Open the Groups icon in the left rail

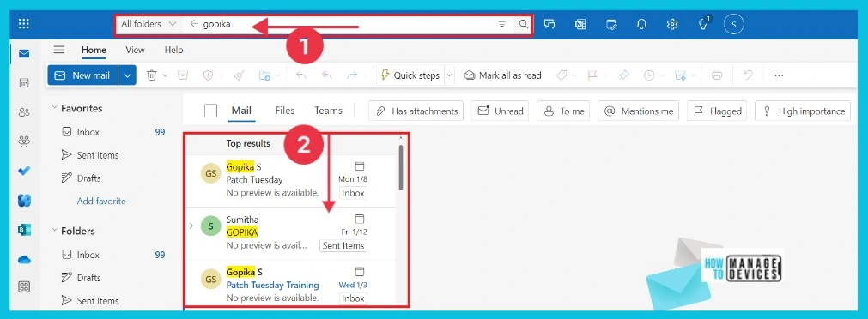[x=24, y=141]
